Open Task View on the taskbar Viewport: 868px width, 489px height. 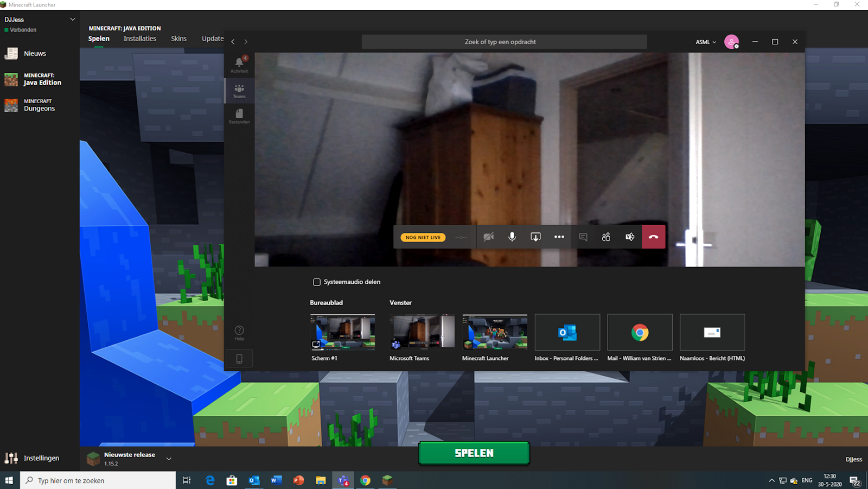point(187,480)
